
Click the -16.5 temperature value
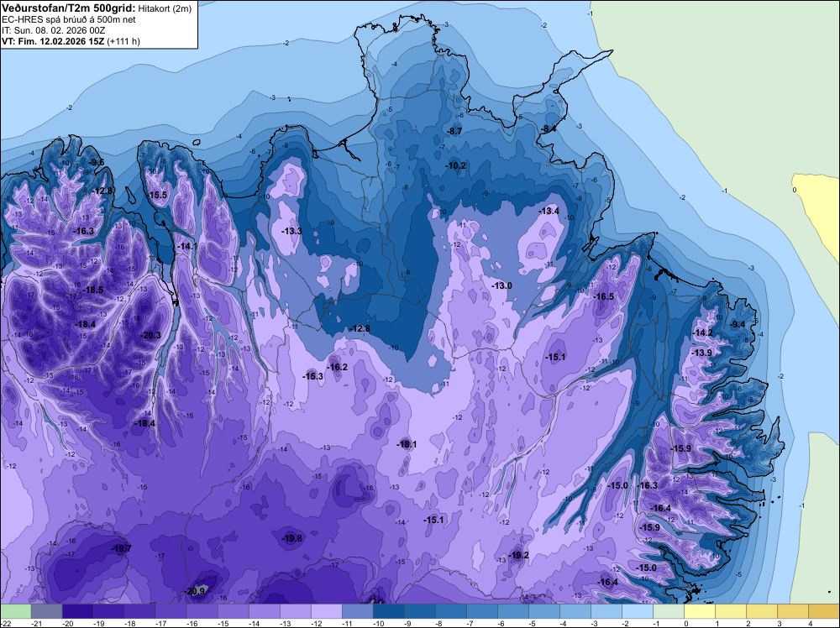coord(604,296)
